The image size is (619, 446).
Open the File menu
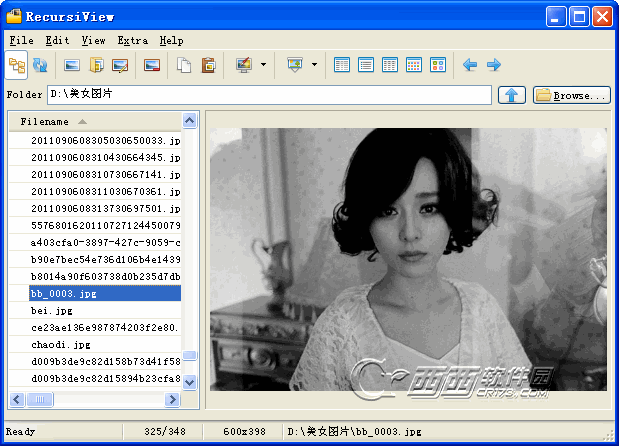21,40
